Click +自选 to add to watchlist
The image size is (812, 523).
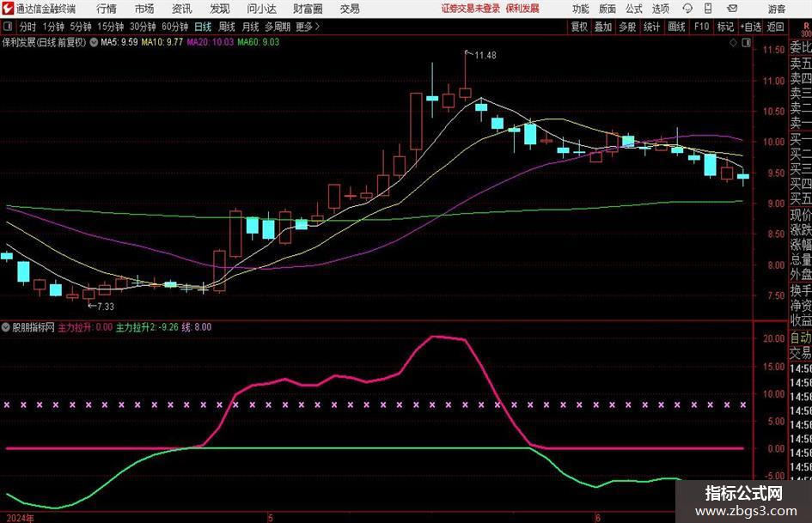tap(751, 27)
